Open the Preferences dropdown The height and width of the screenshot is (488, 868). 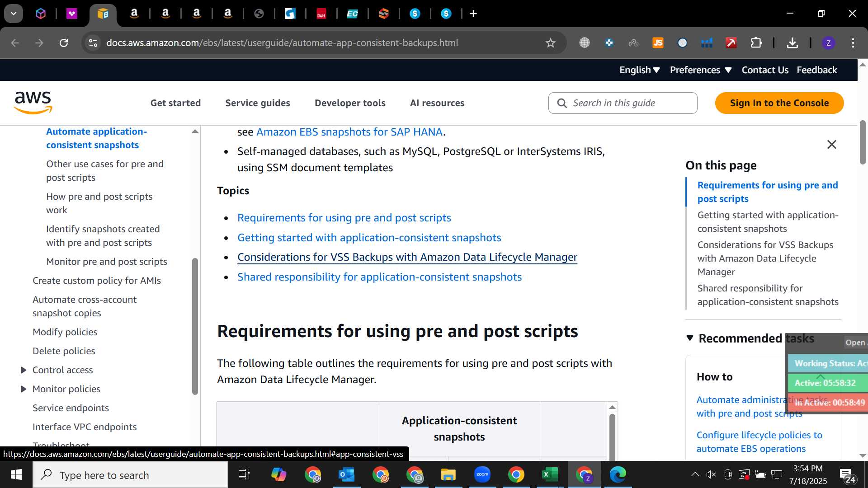700,70
